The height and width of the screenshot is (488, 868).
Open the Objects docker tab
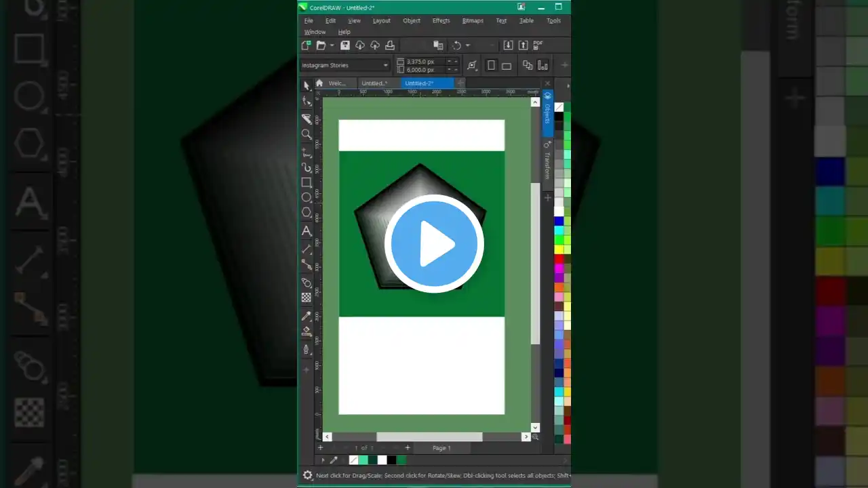tap(547, 113)
